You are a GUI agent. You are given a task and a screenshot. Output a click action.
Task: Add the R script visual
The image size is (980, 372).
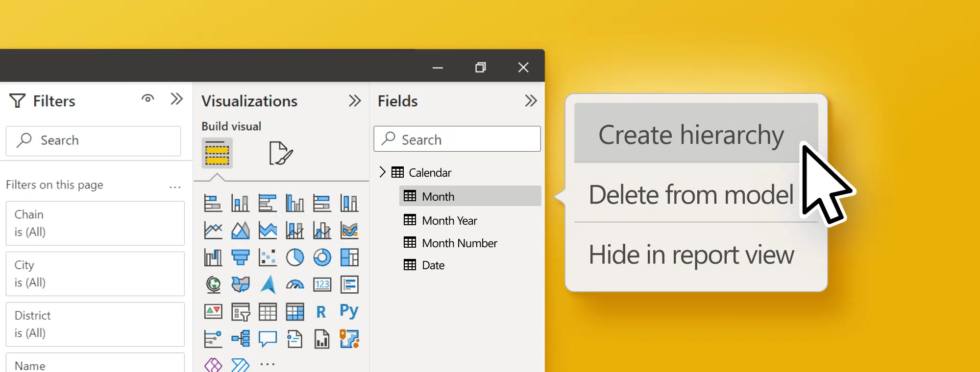(x=321, y=312)
